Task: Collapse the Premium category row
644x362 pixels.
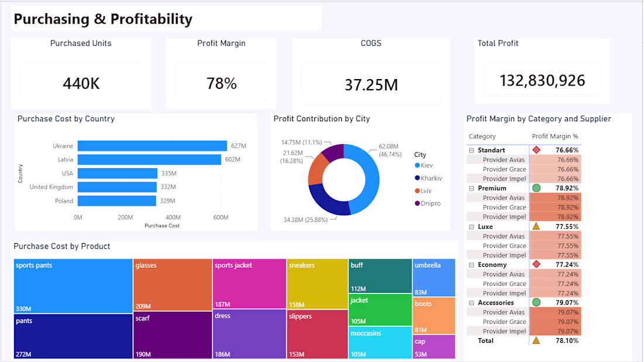Action: coord(471,189)
